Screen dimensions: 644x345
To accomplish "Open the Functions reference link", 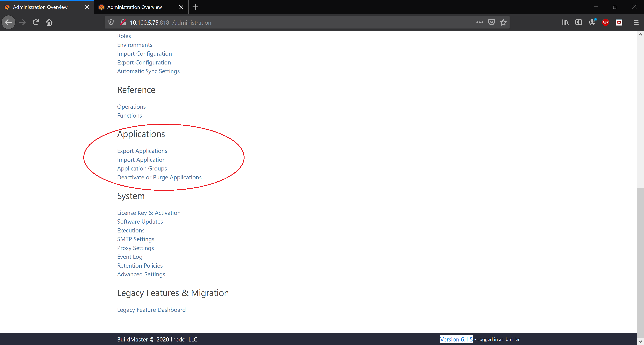I will tap(129, 115).
